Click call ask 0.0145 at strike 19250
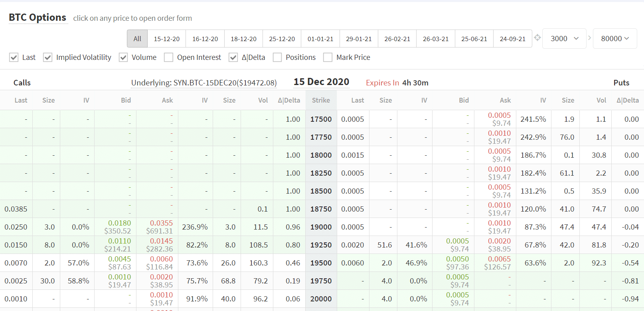Screen dimensions: 644x311 coord(161,241)
